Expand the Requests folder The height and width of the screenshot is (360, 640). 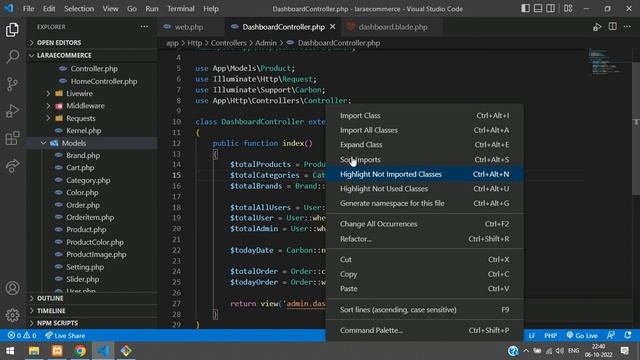(80, 118)
